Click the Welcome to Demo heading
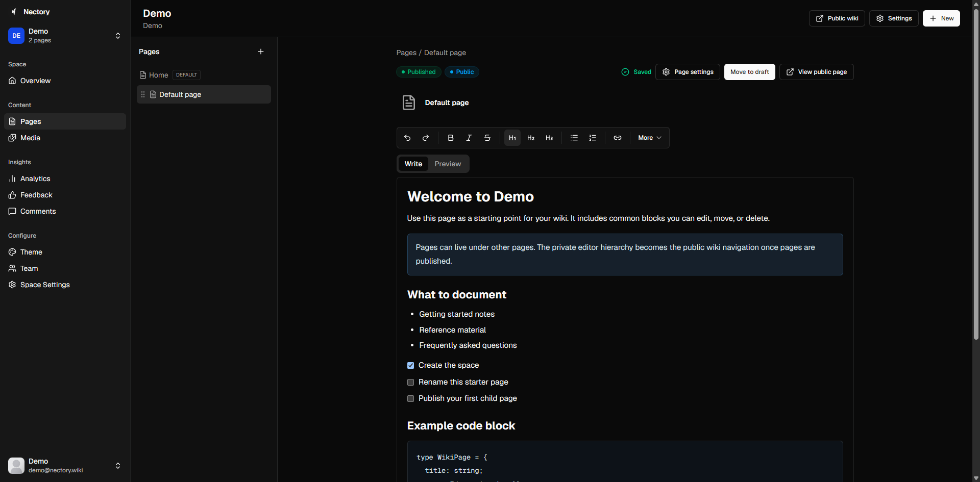 [x=471, y=197]
